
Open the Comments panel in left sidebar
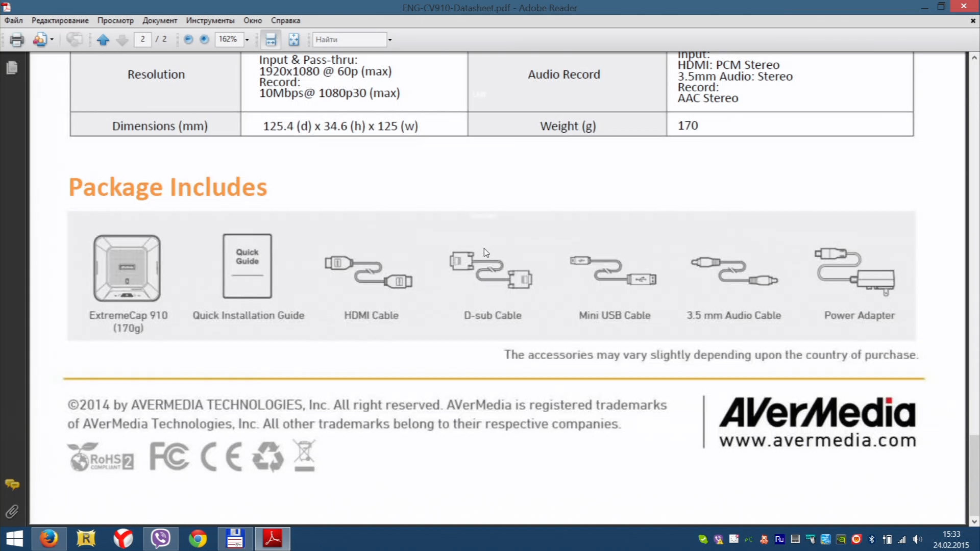[x=12, y=484]
